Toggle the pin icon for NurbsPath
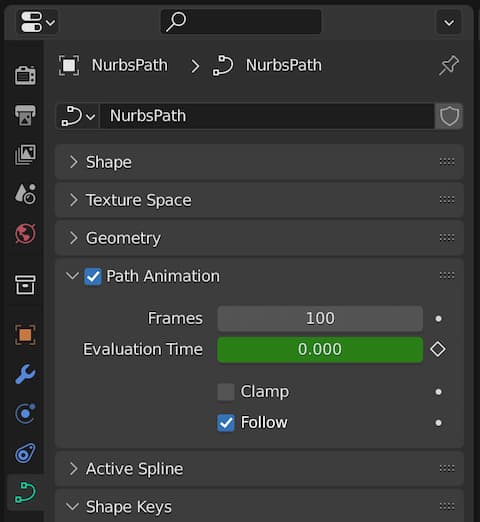Image resolution: width=480 pixels, height=522 pixels. click(449, 65)
